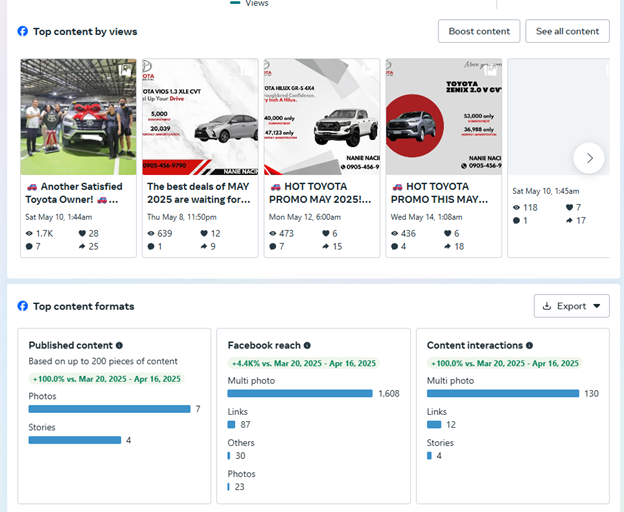Click Multi photo interactions bar showing 130
624x512 pixels.
tap(503, 393)
